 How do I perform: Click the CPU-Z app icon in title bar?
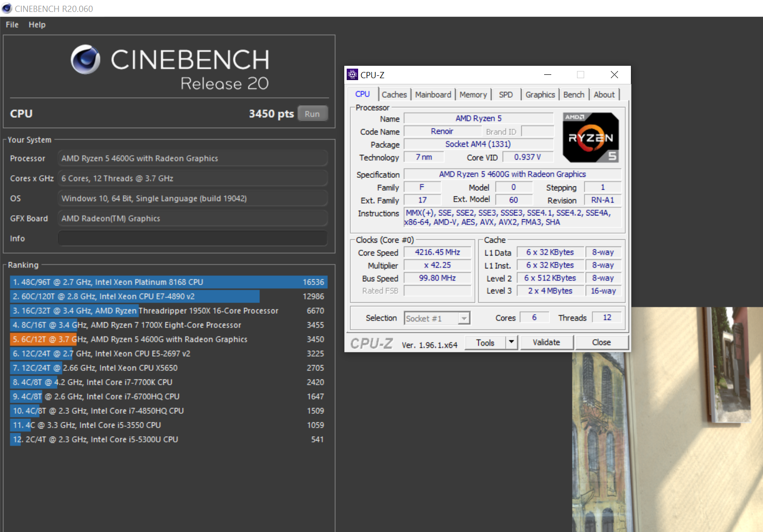point(352,74)
